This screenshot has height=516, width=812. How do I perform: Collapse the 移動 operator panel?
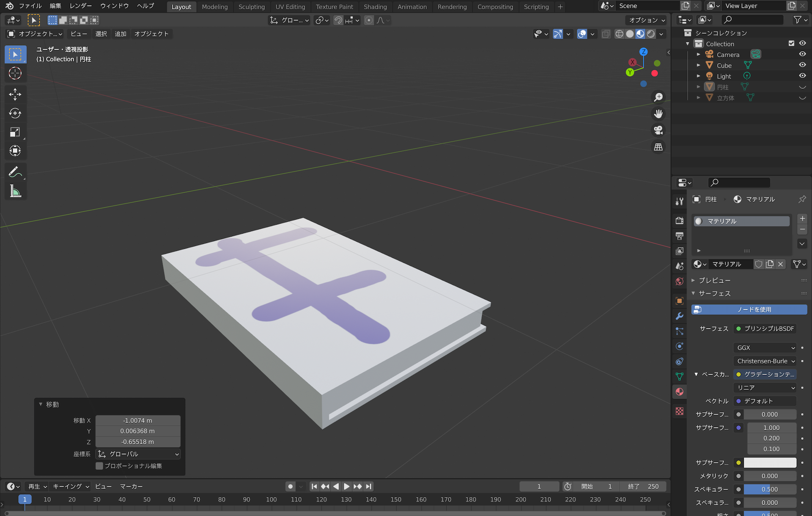click(41, 404)
